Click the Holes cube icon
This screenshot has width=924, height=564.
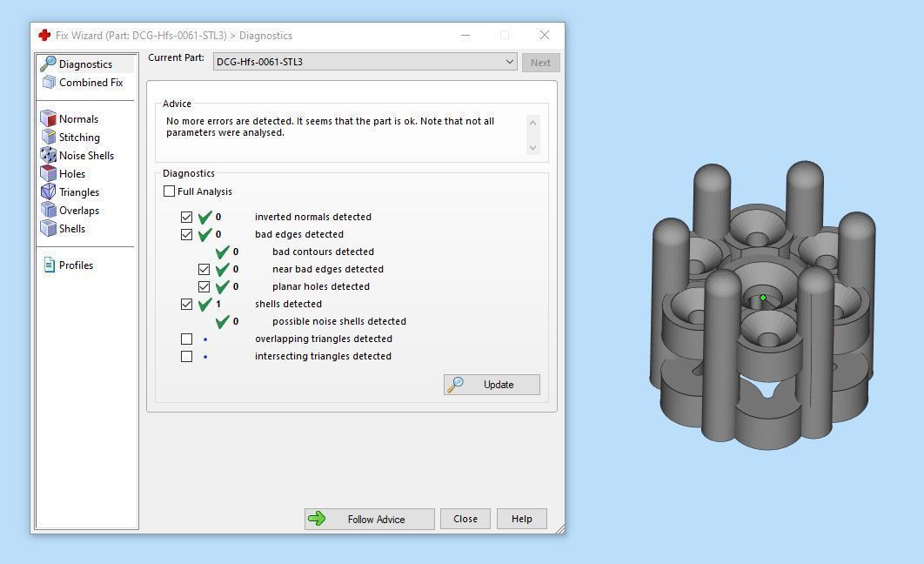coord(49,173)
